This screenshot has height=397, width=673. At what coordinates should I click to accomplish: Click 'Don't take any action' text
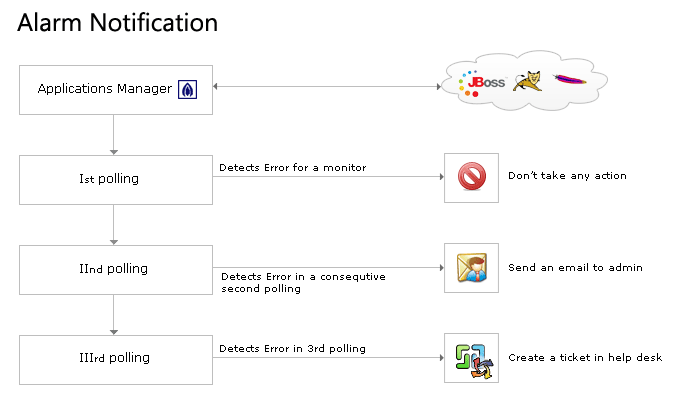(567, 176)
